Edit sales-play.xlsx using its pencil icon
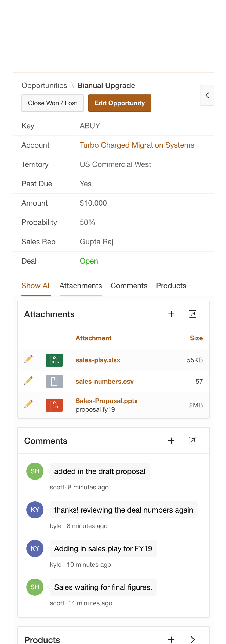This screenshot has height=644, width=226. tap(28, 359)
